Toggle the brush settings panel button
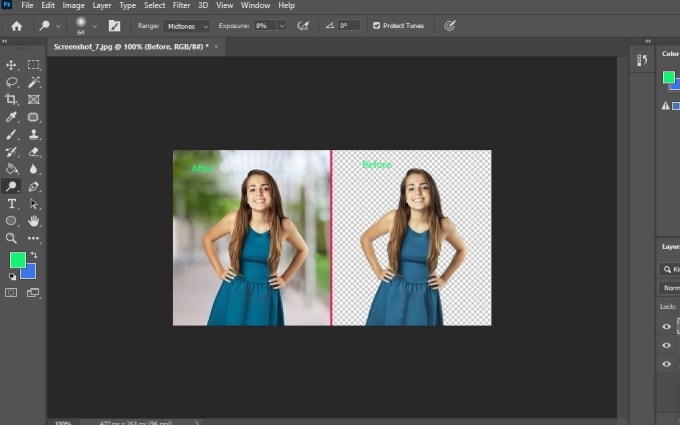The width and height of the screenshot is (680, 425). coord(114,26)
